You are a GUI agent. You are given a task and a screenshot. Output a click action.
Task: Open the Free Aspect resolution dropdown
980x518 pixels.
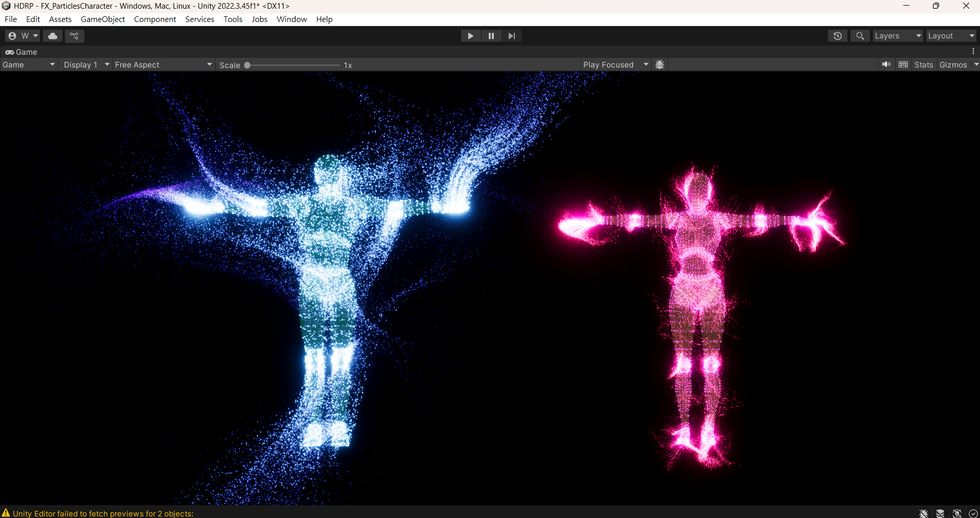click(x=163, y=65)
